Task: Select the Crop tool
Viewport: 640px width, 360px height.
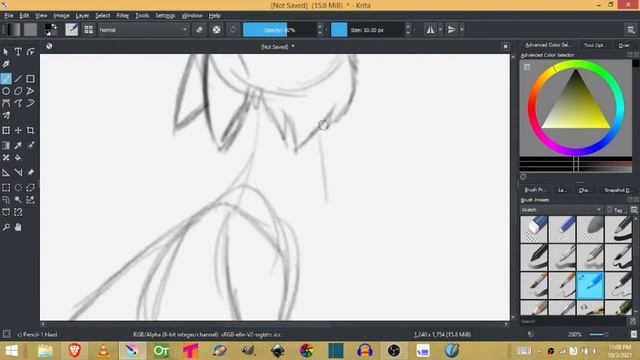Action: (30, 131)
